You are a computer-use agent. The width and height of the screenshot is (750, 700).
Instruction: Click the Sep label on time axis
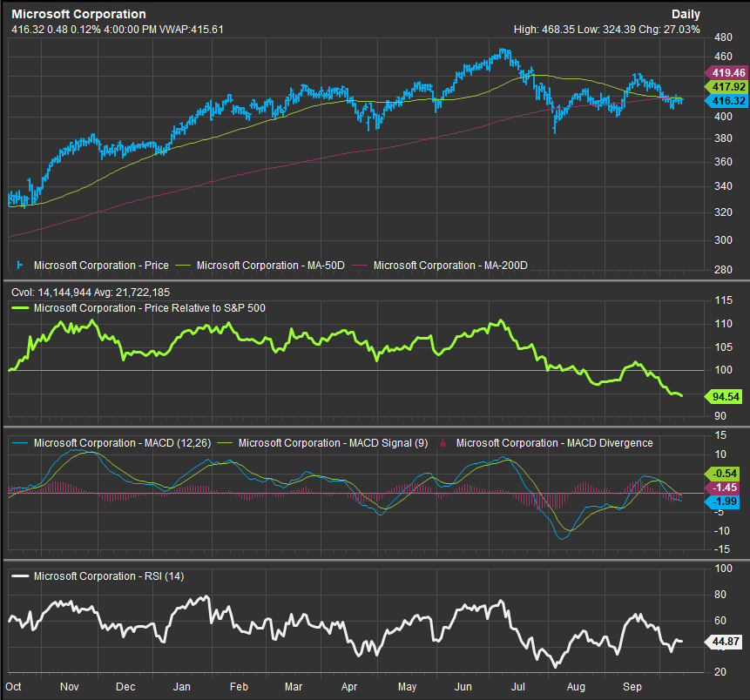pos(632,687)
